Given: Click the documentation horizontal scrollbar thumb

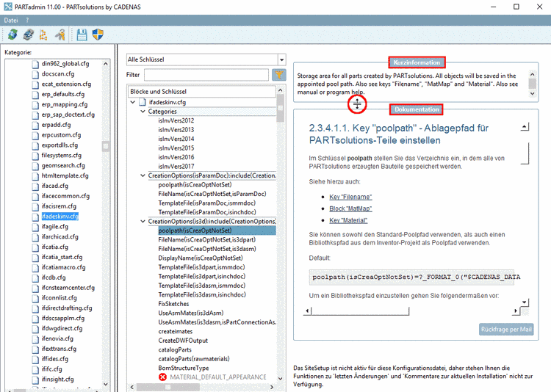Looking at the screenshot, I should (x=360, y=311).
